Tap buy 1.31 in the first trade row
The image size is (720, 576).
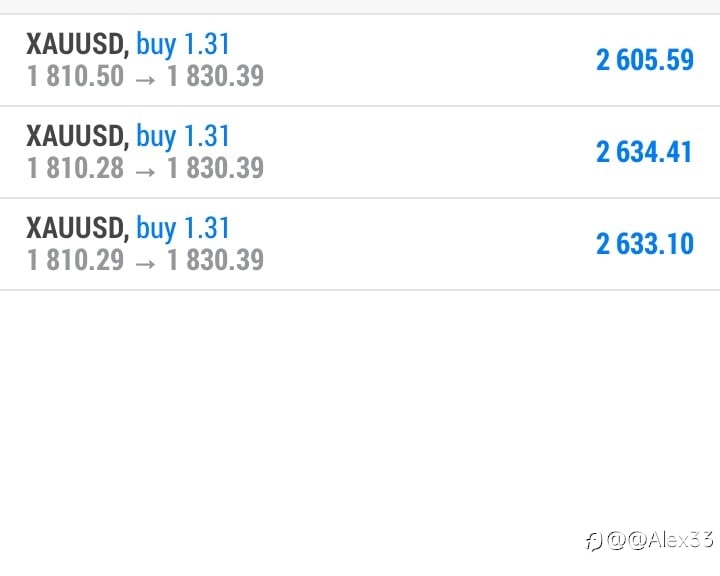tap(183, 45)
